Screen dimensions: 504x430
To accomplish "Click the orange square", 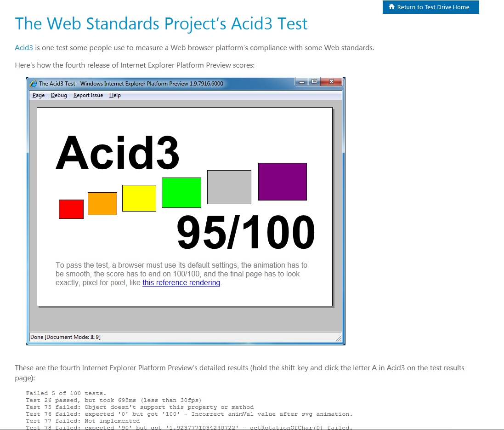I will tap(102, 204).
